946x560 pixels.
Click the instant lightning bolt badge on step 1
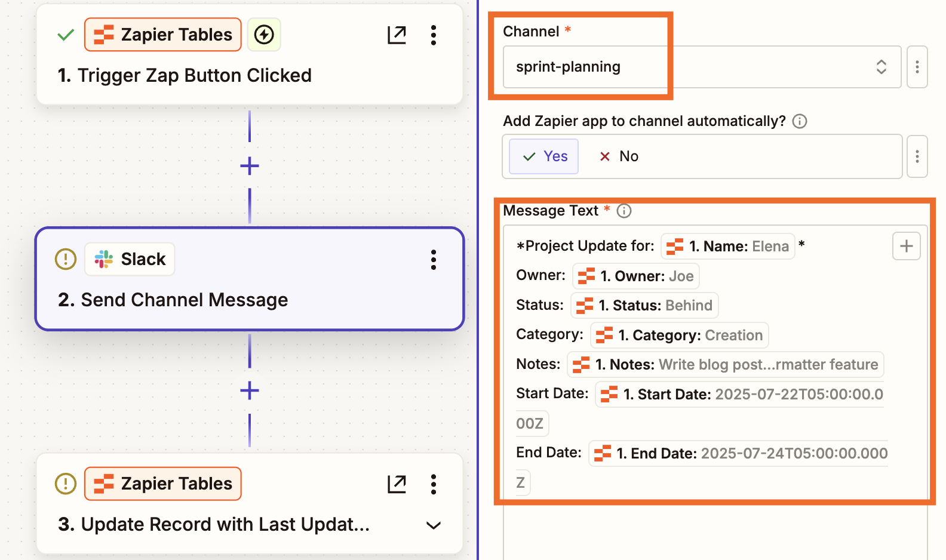[264, 35]
